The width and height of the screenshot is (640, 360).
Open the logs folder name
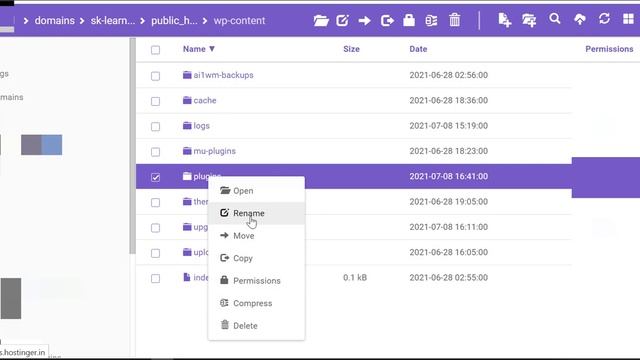(201, 126)
